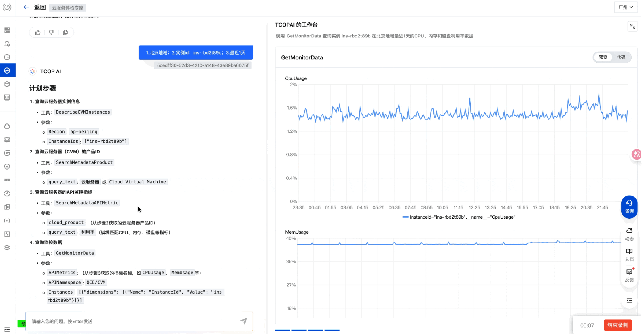
Task: Click the GetMonitorData panel title
Action: 302,57
